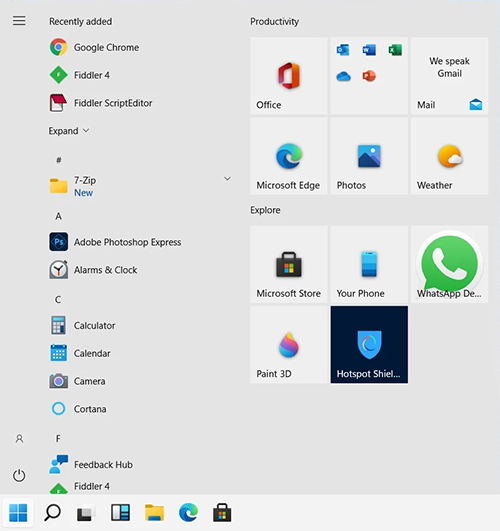Image resolution: width=500 pixels, height=531 pixels.
Task: Launch WhatsApp Desktop tile
Action: click(x=450, y=264)
